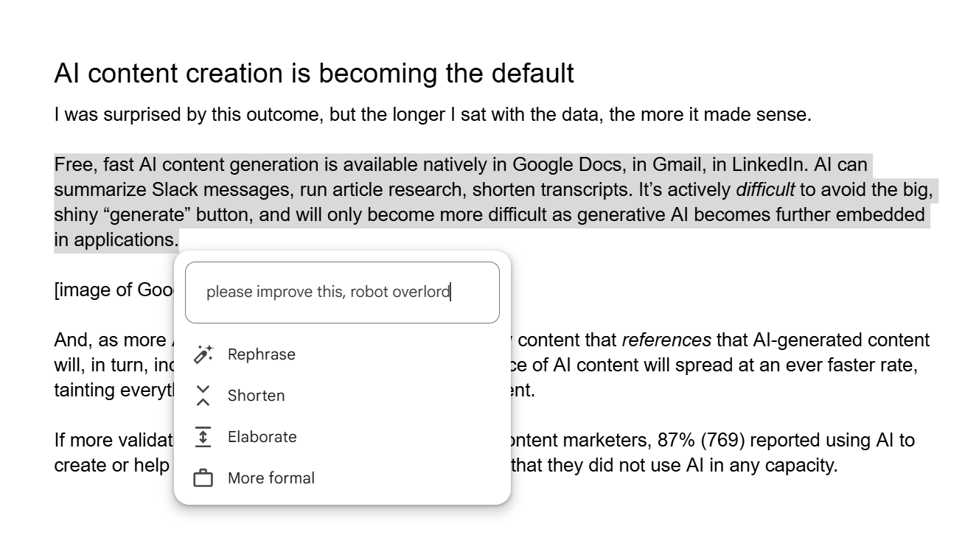This screenshot has width=979, height=560.
Task: Click the Shorten chevron icon
Action: [x=203, y=396]
